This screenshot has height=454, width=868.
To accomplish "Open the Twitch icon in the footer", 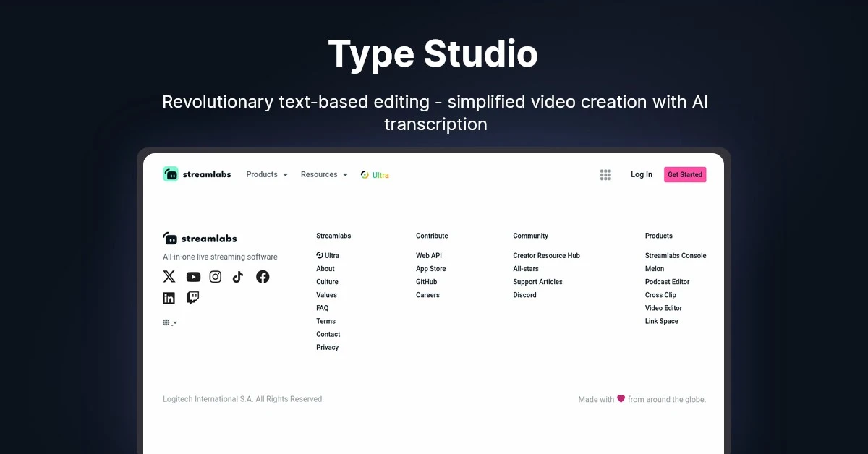I will (192, 297).
